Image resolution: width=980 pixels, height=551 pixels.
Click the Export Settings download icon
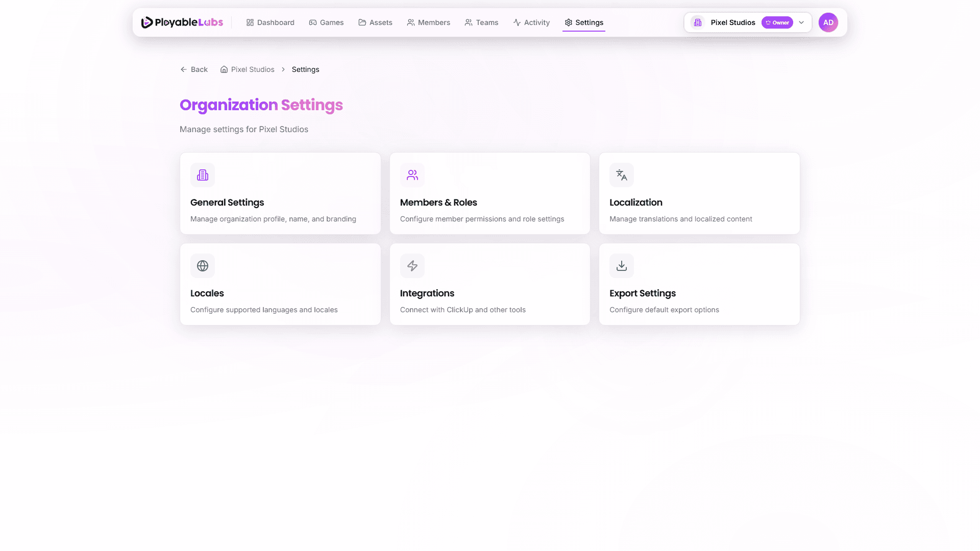pos(621,265)
